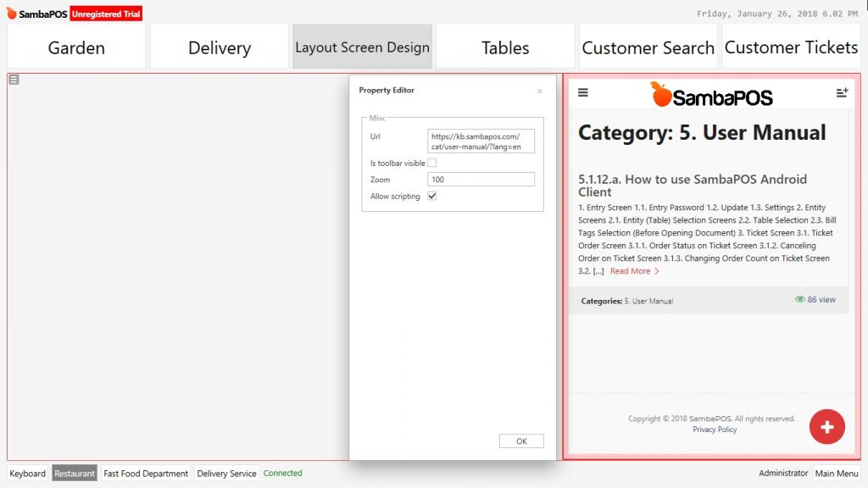Click the Unregistered Trial badge
Viewport: 868px width, 488px height.
pyautogui.click(x=106, y=14)
